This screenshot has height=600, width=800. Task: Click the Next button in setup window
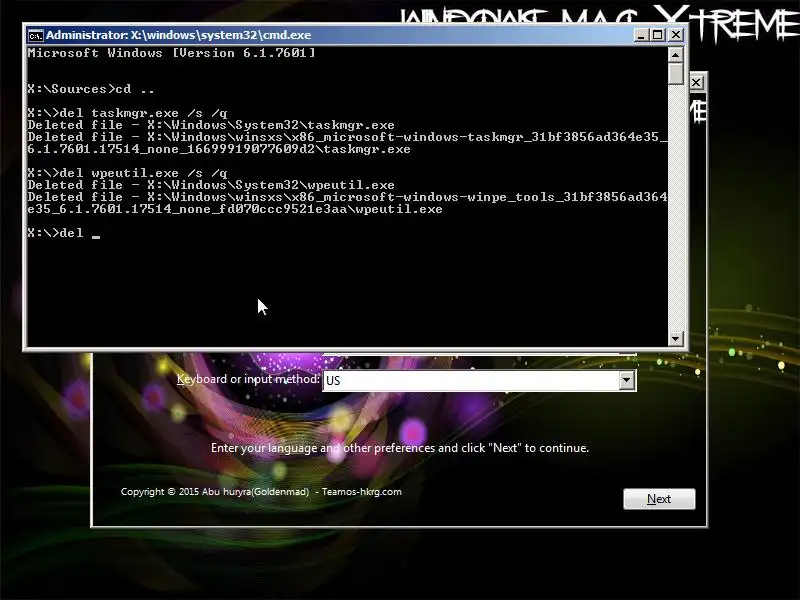click(659, 498)
